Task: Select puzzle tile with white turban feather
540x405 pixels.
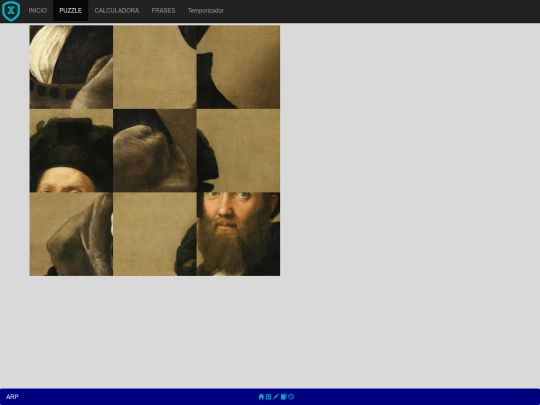Action: point(71,67)
